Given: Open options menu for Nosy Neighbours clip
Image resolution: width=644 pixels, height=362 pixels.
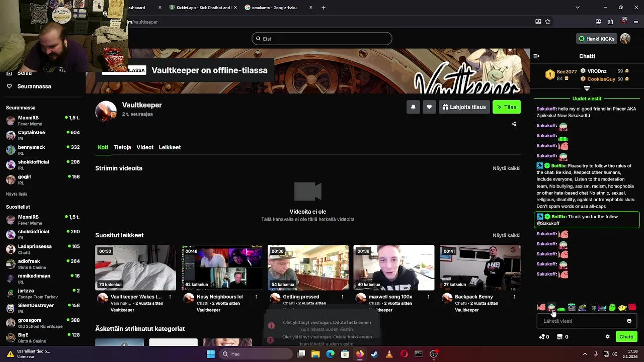Looking at the screenshot, I should 256,297.
